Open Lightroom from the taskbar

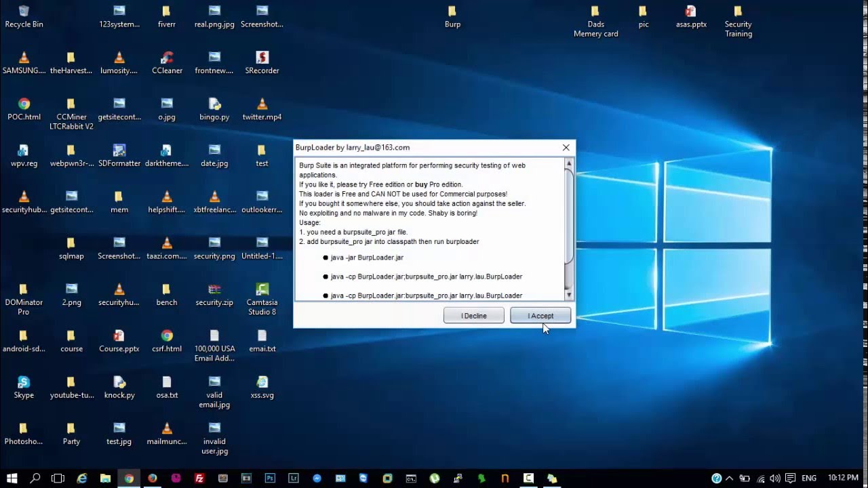click(x=294, y=478)
